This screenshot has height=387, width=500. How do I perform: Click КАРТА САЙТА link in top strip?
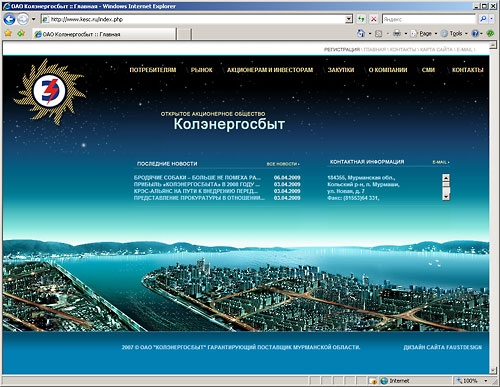(436, 49)
